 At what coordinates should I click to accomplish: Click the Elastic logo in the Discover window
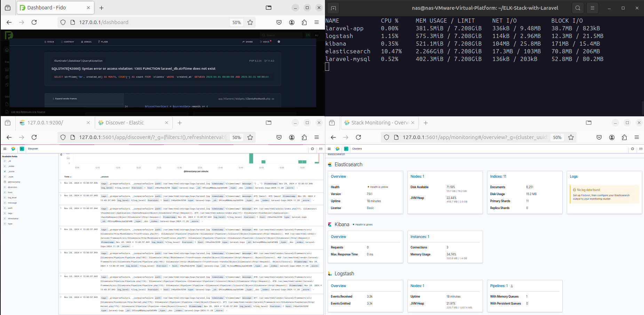pos(13,149)
